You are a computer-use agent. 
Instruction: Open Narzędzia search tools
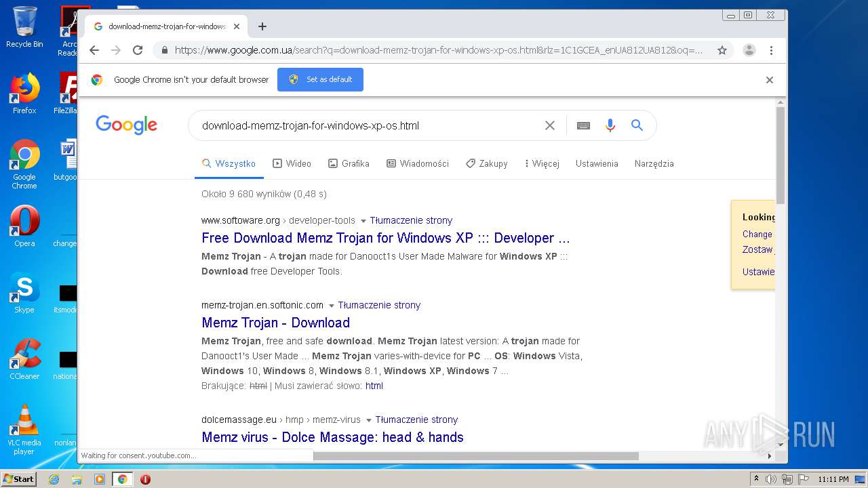click(x=654, y=163)
